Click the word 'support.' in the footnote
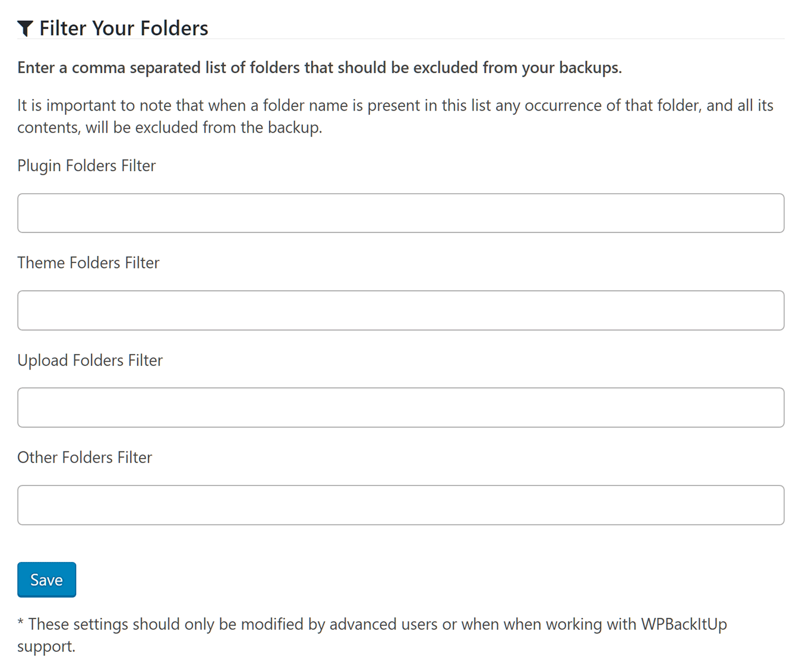The height and width of the screenshot is (672, 802). tap(46, 646)
